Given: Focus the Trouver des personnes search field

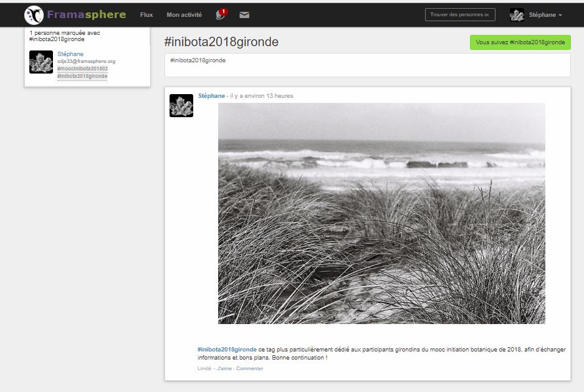Looking at the screenshot, I should (460, 15).
